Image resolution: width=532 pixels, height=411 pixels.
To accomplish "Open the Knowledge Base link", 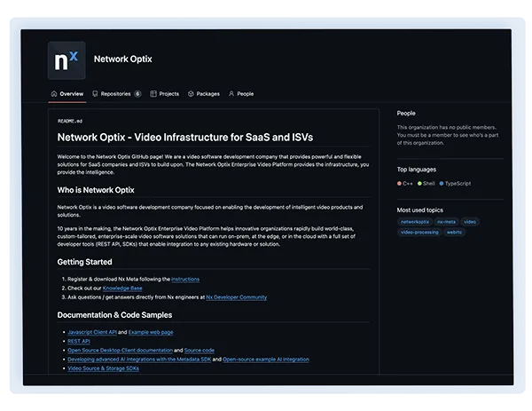I will 122,288.
